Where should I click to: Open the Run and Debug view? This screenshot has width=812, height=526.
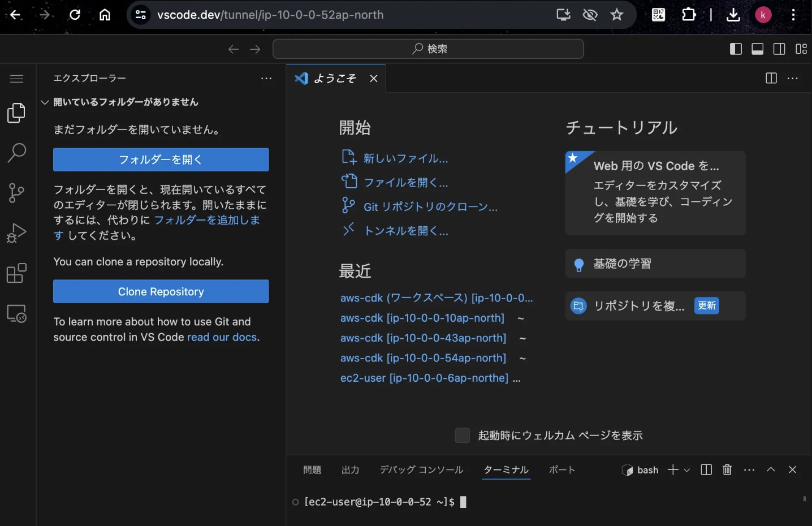pos(16,233)
